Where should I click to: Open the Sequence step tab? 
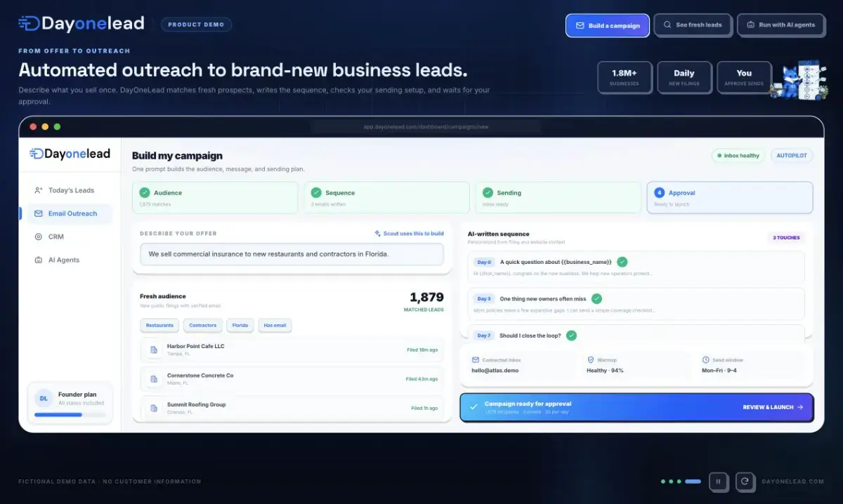coord(386,197)
